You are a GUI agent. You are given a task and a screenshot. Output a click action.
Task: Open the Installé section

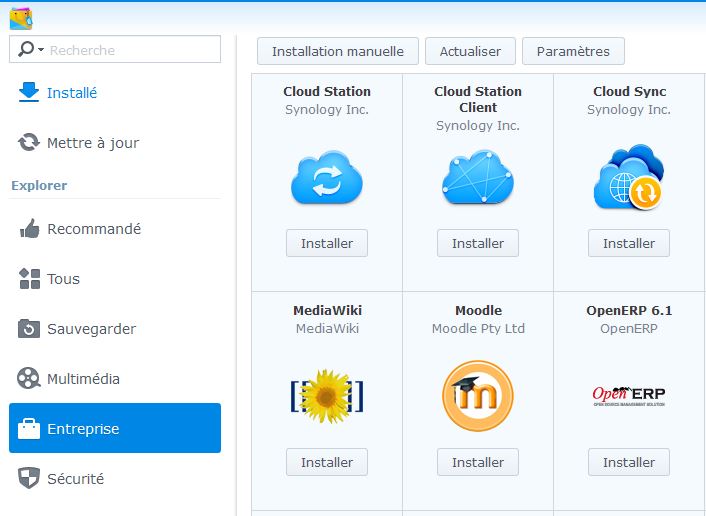72,93
